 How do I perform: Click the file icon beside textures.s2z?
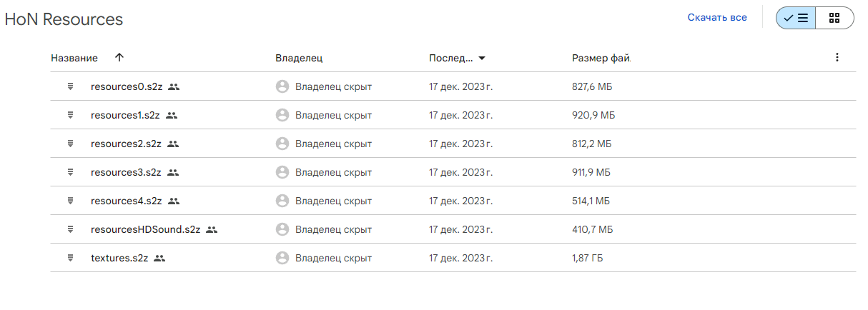coord(70,258)
